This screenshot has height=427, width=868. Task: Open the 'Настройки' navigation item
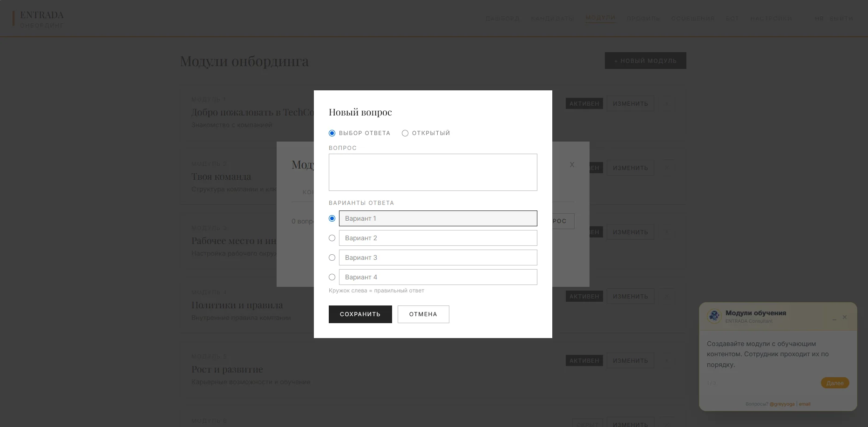click(x=771, y=19)
